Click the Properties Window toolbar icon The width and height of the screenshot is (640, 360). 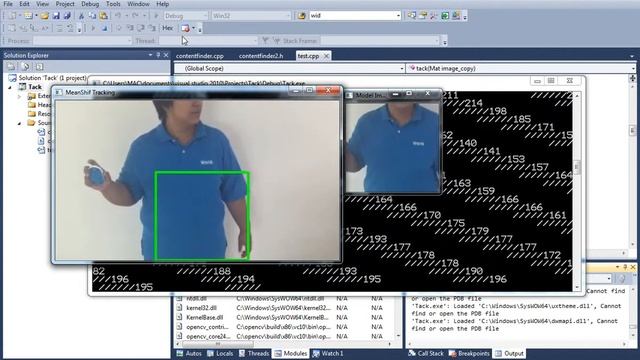pyautogui.click(x=423, y=16)
